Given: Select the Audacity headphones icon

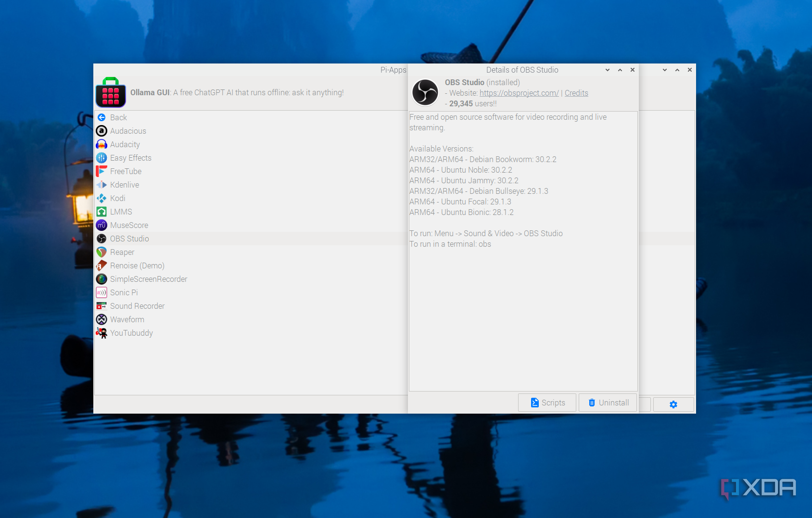Looking at the screenshot, I should coord(101,144).
